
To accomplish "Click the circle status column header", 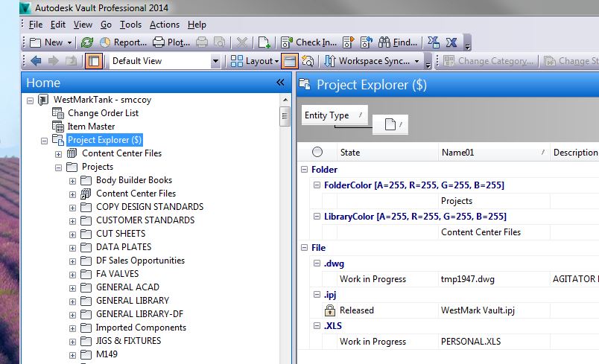I will point(317,153).
